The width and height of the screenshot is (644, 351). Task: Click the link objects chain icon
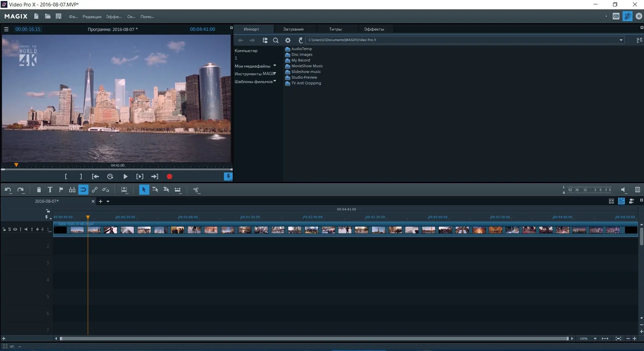94,190
